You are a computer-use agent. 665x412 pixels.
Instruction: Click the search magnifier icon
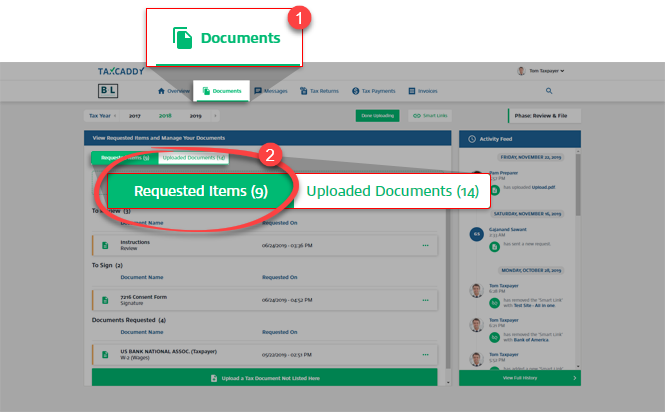[549, 91]
